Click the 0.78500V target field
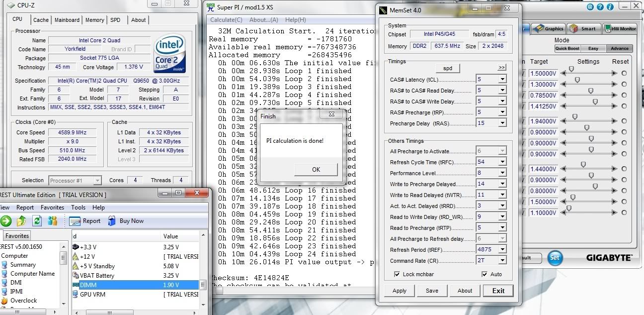The image size is (644, 315). pyautogui.click(x=544, y=96)
